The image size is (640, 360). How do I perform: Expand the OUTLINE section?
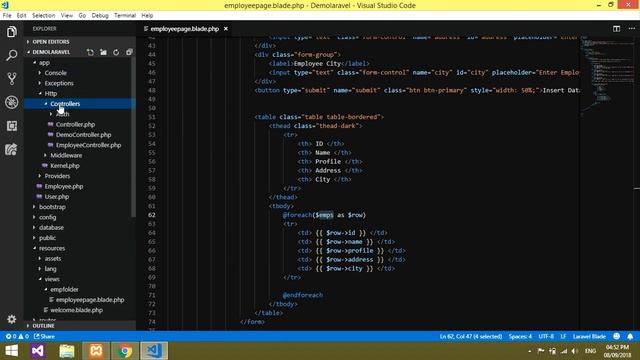[x=80, y=326]
